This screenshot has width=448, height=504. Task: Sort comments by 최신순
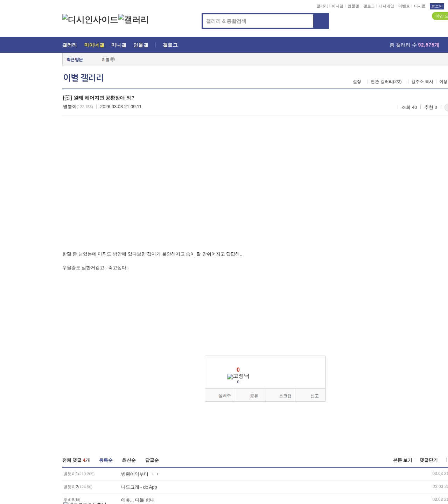click(129, 460)
